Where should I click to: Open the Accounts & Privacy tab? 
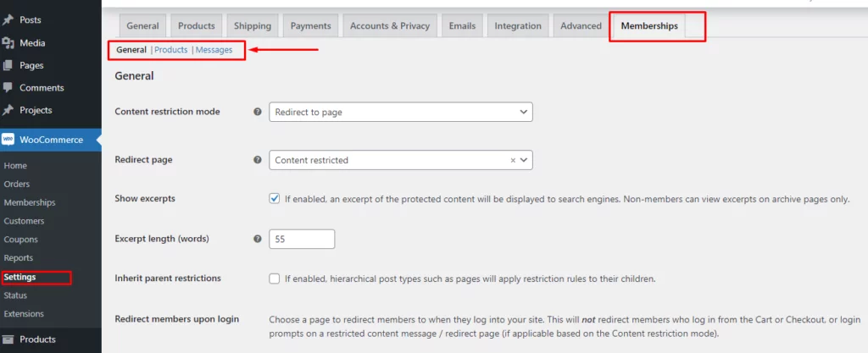[x=390, y=26]
